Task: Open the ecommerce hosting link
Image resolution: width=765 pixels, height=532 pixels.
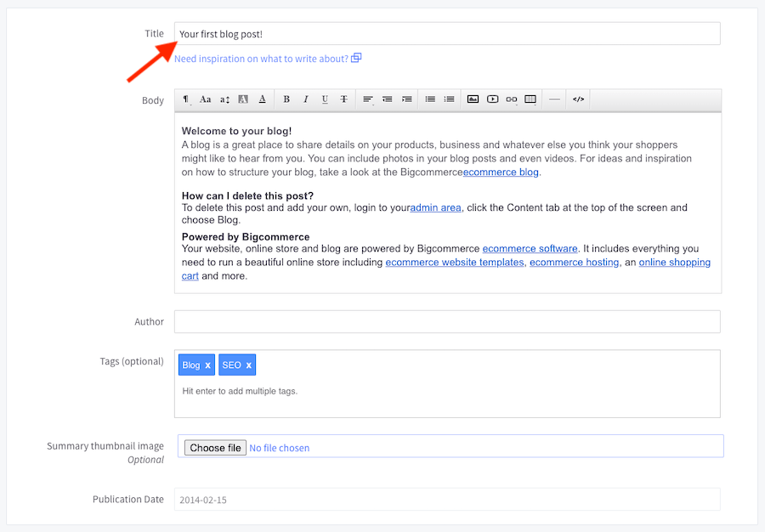Action: (x=575, y=263)
